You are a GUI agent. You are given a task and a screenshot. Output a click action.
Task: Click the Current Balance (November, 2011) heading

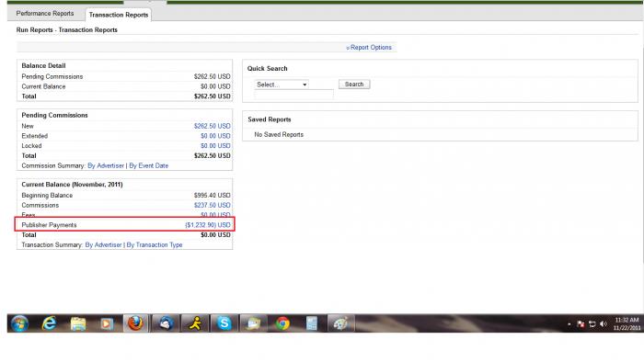[x=73, y=185]
